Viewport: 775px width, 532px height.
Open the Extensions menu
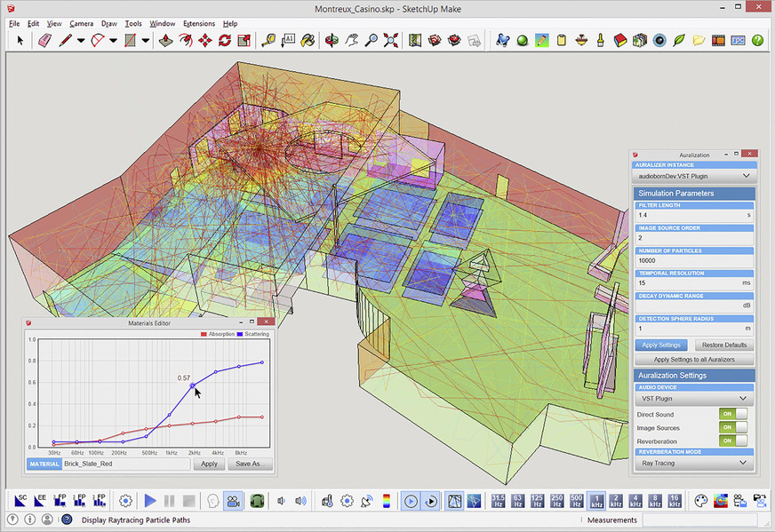coord(198,23)
